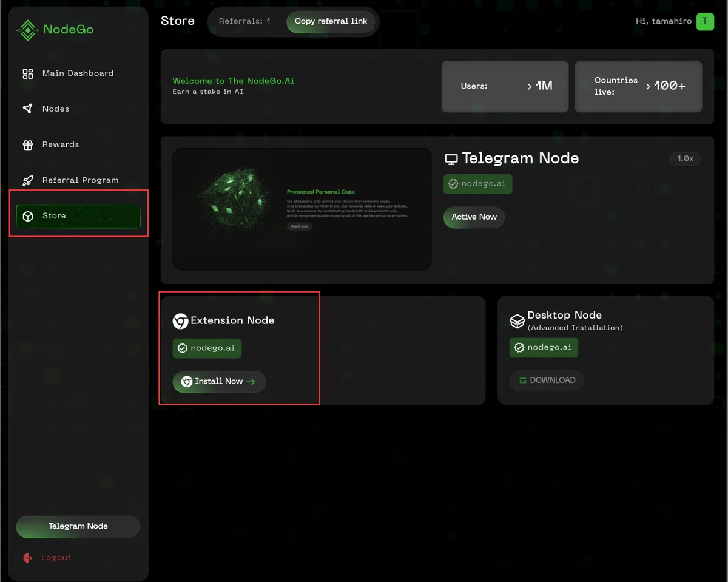Click the Rewards gift icon
Viewport: 728px width, 582px height.
(x=28, y=144)
